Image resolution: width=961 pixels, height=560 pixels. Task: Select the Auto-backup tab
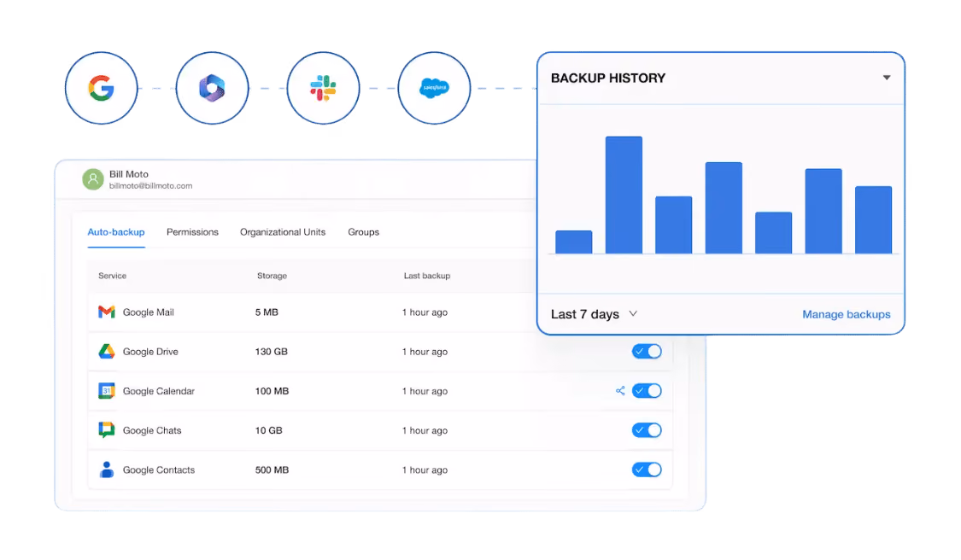click(x=116, y=232)
